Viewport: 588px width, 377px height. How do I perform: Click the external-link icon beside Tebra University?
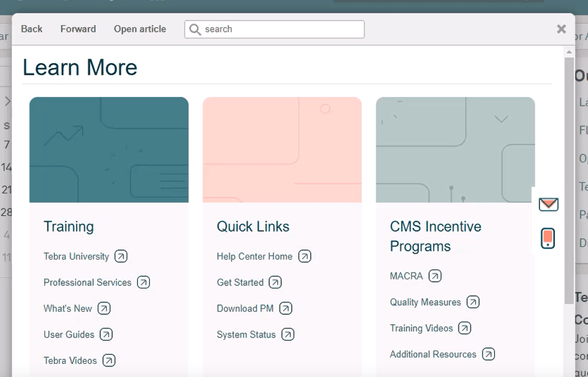[x=121, y=256]
